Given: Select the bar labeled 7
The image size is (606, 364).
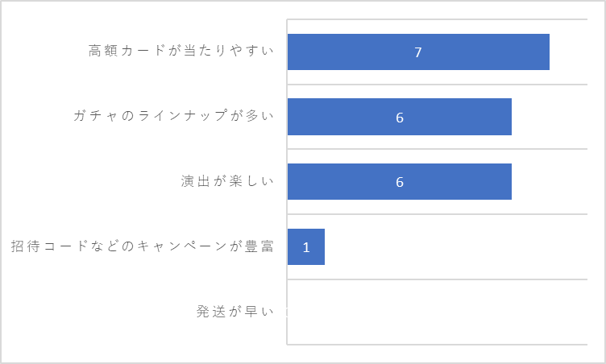Looking at the screenshot, I should click(418, 52).
